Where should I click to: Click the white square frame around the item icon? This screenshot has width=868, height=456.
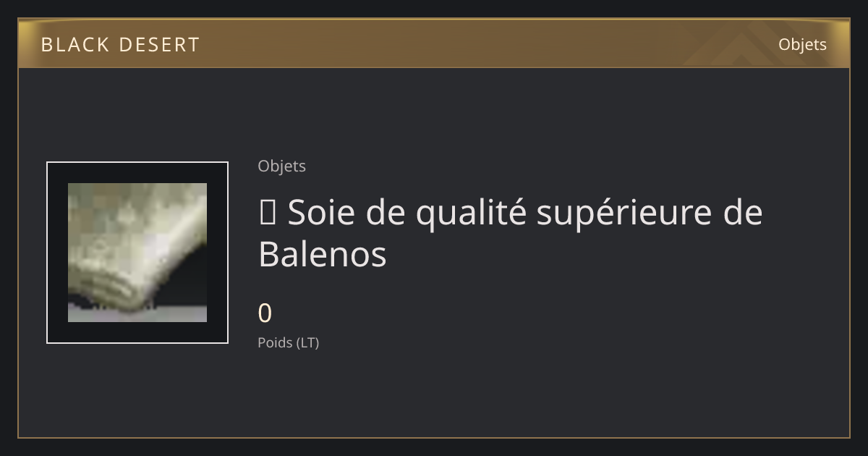coord(137,253)
